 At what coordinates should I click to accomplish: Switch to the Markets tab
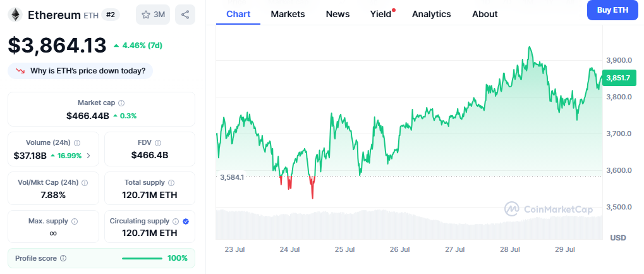288,14
